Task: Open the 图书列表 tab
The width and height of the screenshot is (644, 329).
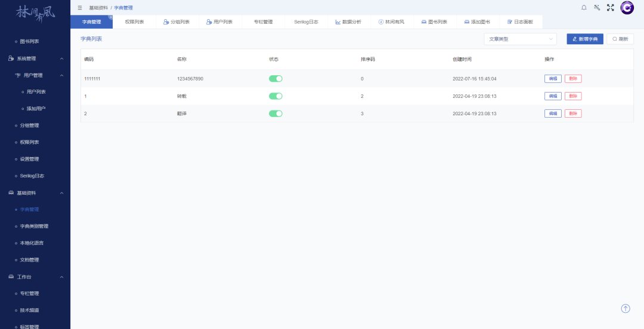Action: click(434, 21)
